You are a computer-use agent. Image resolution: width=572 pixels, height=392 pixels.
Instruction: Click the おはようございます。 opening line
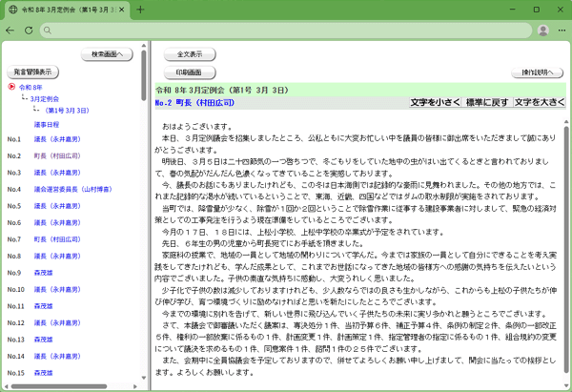(197, 127)
